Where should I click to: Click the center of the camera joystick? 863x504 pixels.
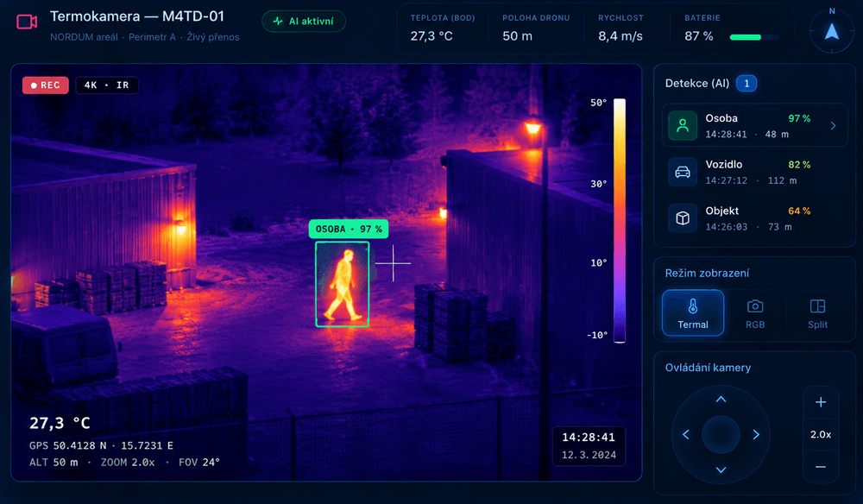point(721,435)
